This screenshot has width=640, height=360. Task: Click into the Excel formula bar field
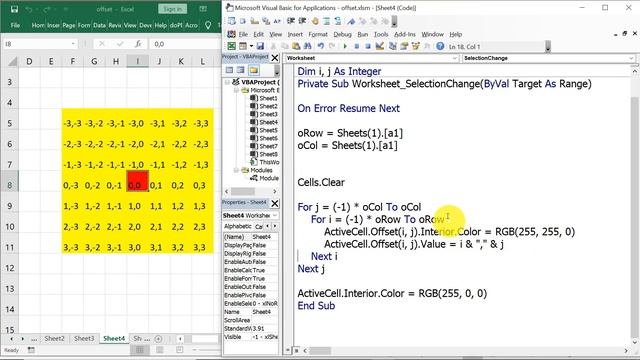pyautogui.click(x=186, y=44)
